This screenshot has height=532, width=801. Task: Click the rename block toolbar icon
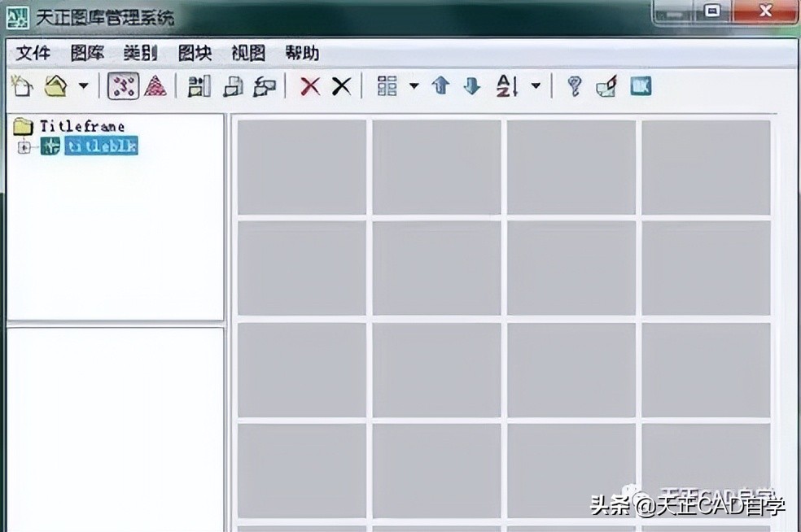[264, 85]
